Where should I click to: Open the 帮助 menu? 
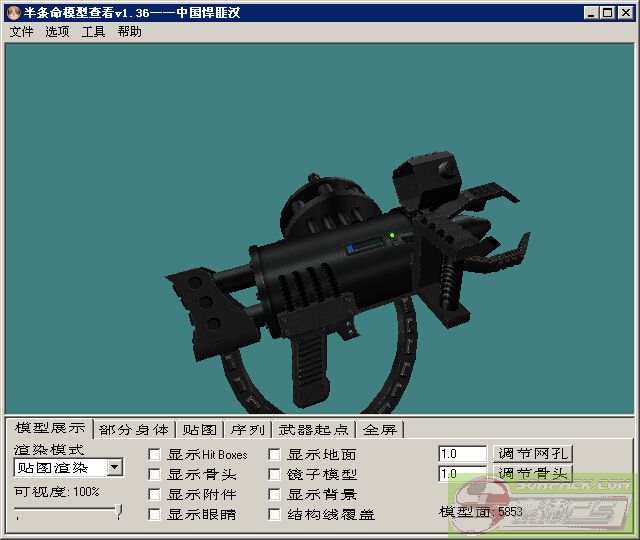[x=129, y=32]
